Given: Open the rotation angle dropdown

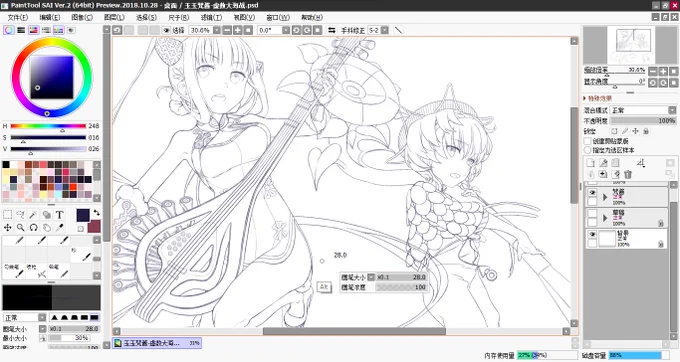Looking at the screenshot, I should coord(286,30).
